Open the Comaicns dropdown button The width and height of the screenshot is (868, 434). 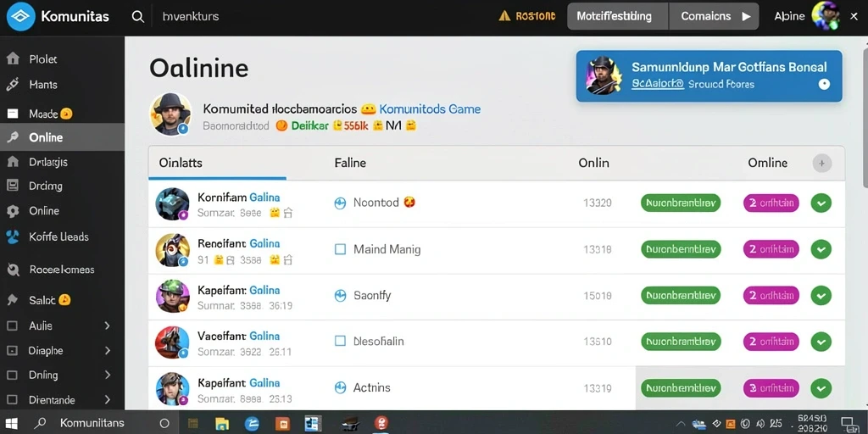point(714,17)
